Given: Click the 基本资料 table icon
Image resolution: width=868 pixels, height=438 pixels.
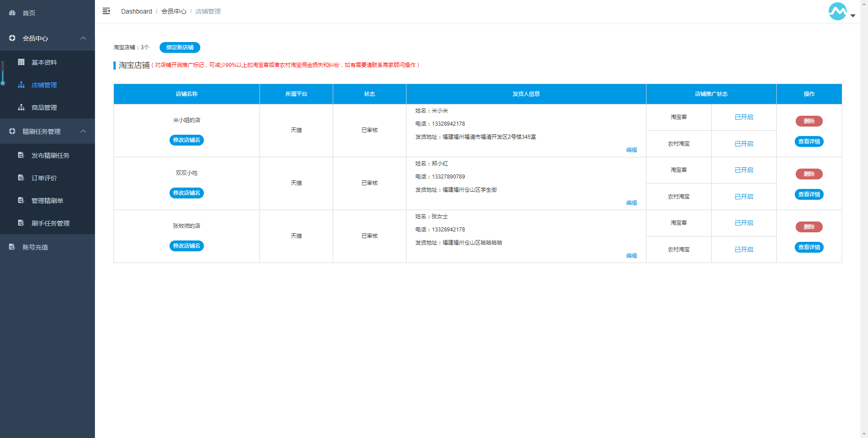Looking at the screenshot, I should click(21, 62).
